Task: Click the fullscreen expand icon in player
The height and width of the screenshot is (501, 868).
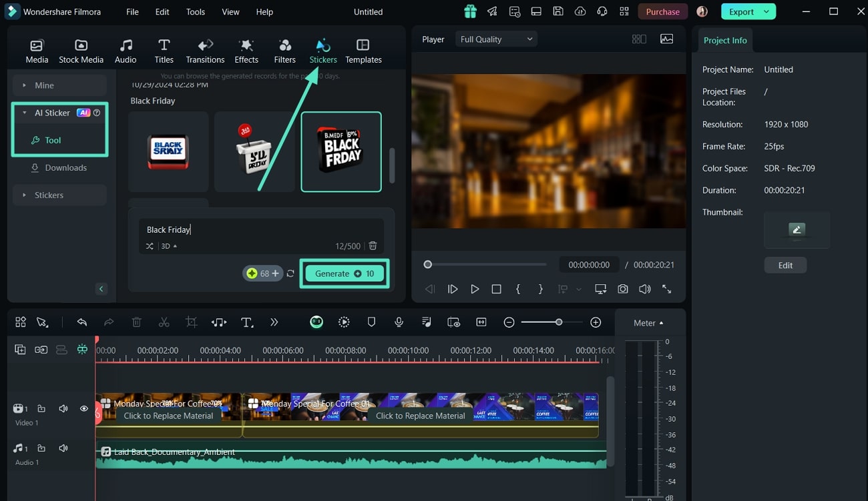Action: click(666, 289)
